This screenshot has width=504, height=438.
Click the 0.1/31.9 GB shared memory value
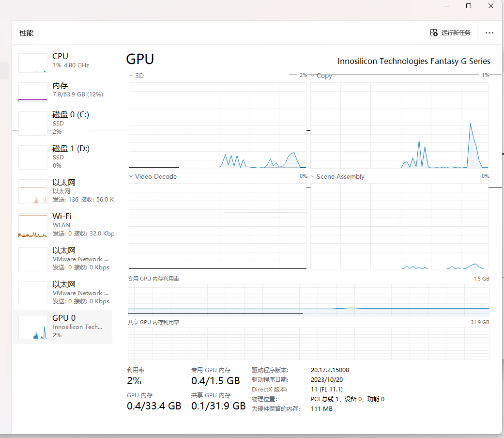click(x=218, y=406)
